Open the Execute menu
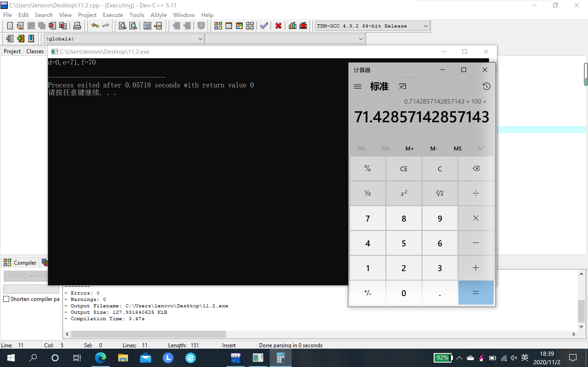This screenshot has height=367, width=588. pos(113,15)
